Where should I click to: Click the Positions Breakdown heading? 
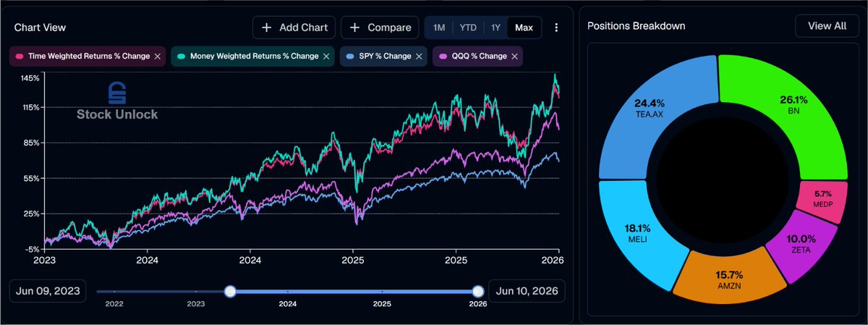pos(637,26)
